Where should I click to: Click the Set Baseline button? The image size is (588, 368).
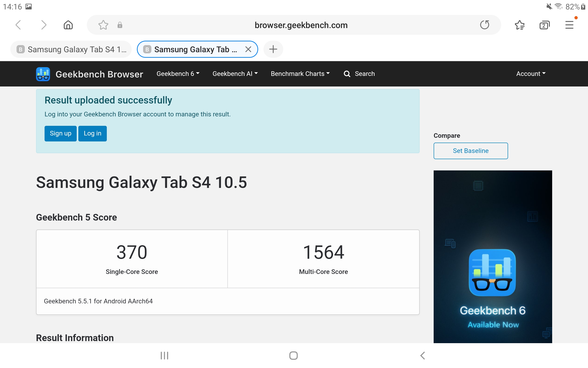click(470, 151)
